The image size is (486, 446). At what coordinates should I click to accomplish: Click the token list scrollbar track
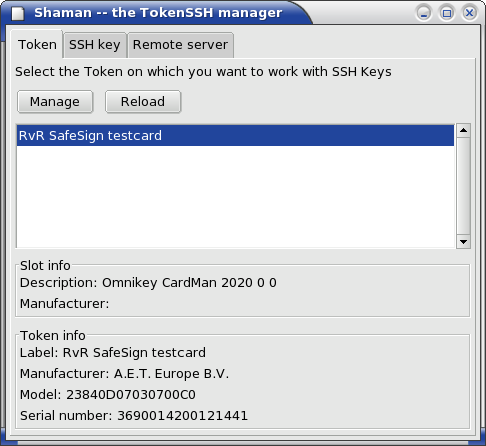pos(463,186)
